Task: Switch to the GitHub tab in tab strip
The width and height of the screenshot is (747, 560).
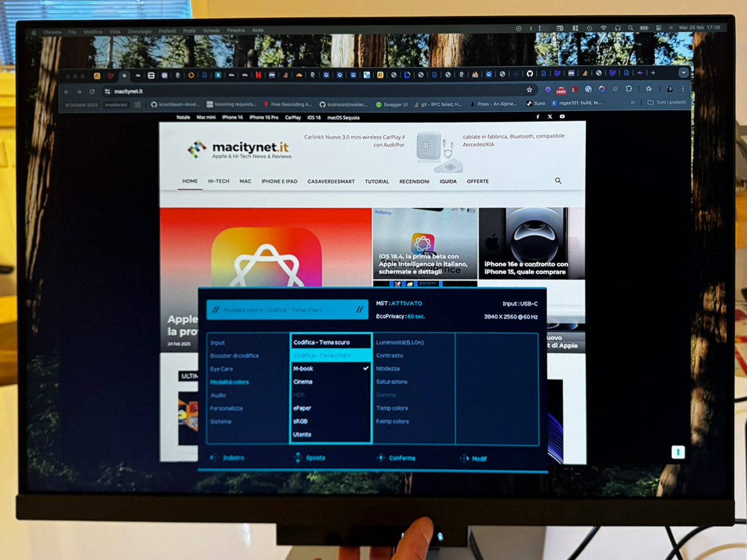Action: (529, 74)
